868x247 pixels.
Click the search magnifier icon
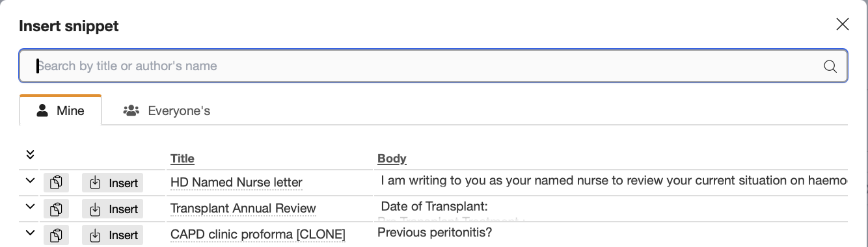coord(830,66)
